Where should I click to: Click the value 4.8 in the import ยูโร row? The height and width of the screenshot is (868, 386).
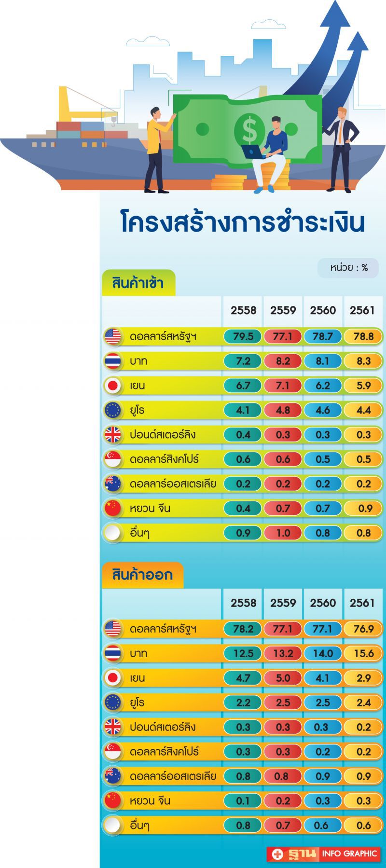click(x=283, y=410)
